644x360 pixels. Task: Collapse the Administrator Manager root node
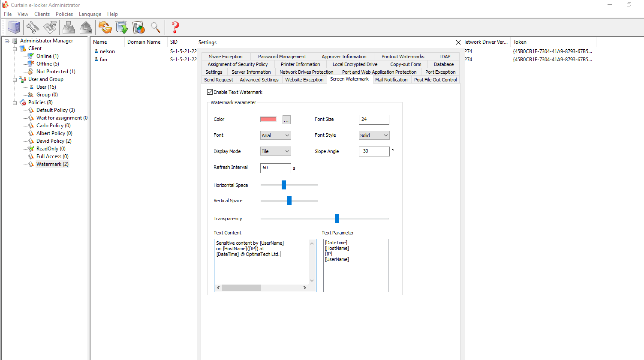click(x=7, y=41)
